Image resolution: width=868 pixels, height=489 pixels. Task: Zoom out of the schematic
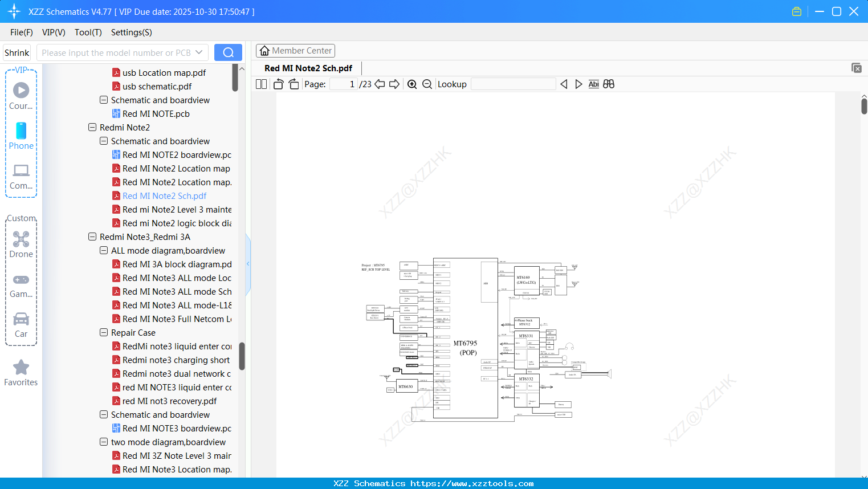click(427, 84)
